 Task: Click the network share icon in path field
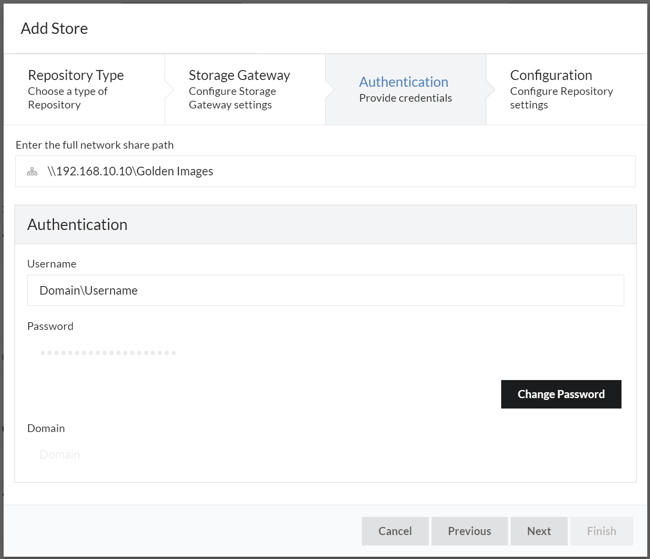[32, 171]
